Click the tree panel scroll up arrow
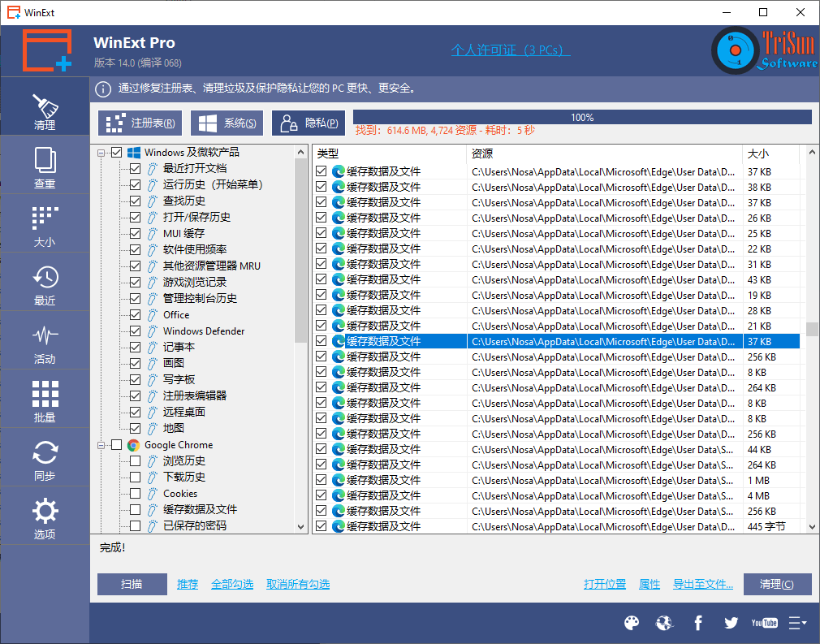Image resolution: width=820 pixels, height=644 pixels. click(x=300, y=152)
